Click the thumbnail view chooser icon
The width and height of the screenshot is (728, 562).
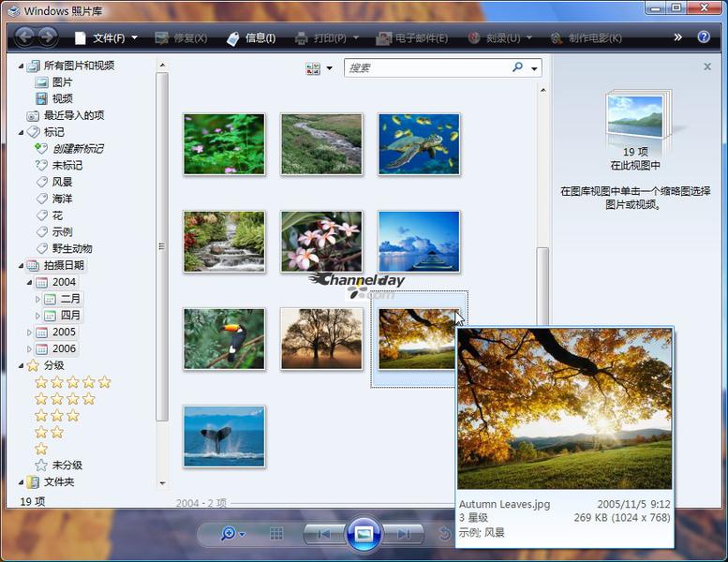coord(313,68)
